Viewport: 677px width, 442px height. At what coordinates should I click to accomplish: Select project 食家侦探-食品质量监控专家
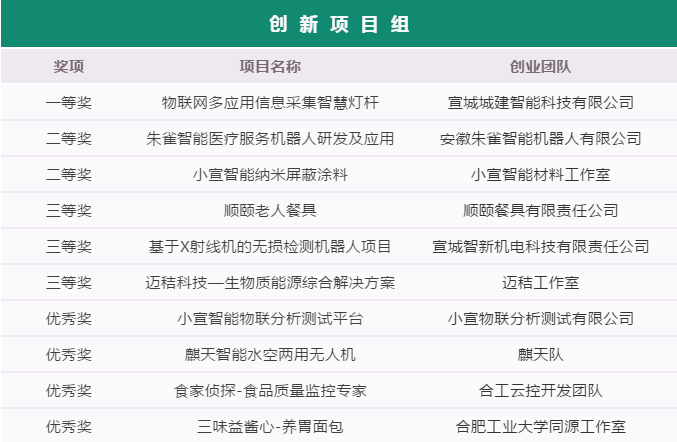pos(270,391)
